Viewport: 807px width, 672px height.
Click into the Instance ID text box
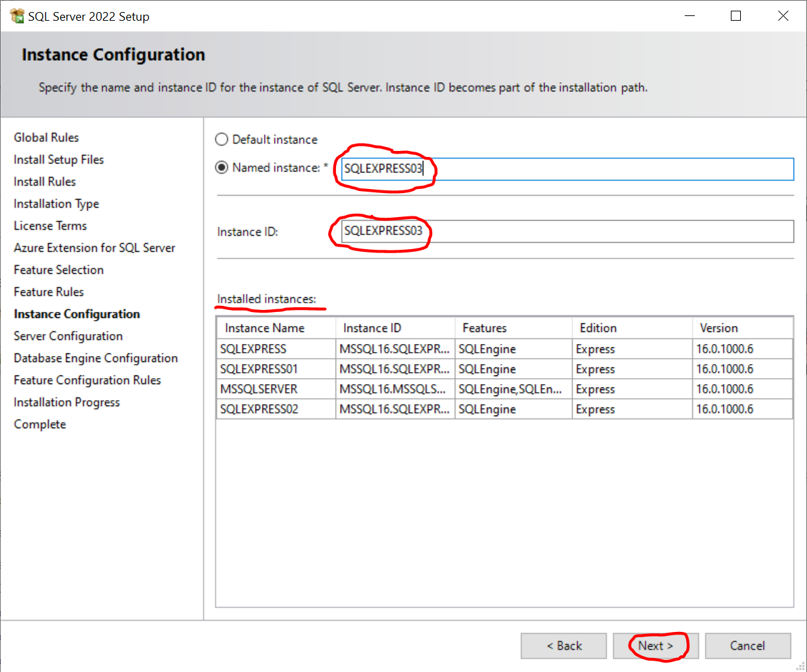[567, 231]
